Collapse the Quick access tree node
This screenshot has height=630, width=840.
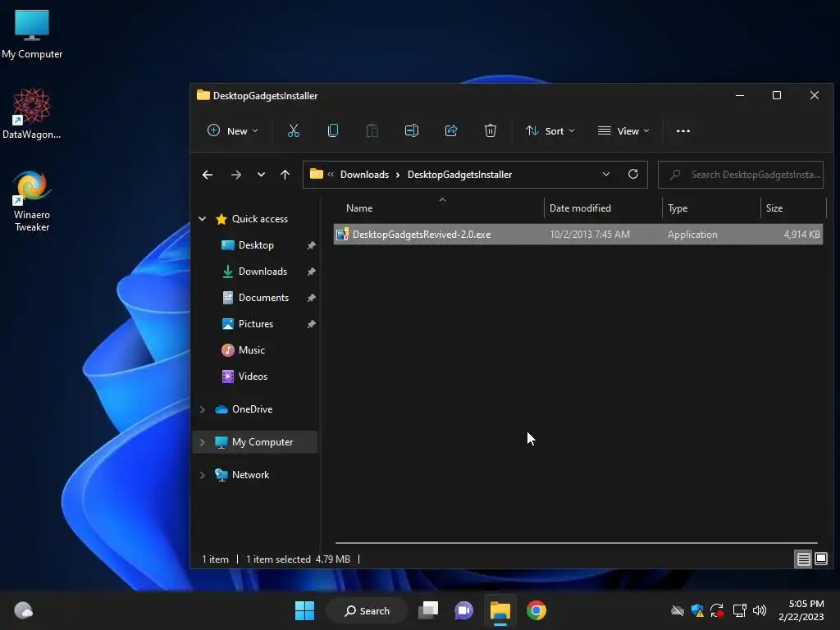203,218
